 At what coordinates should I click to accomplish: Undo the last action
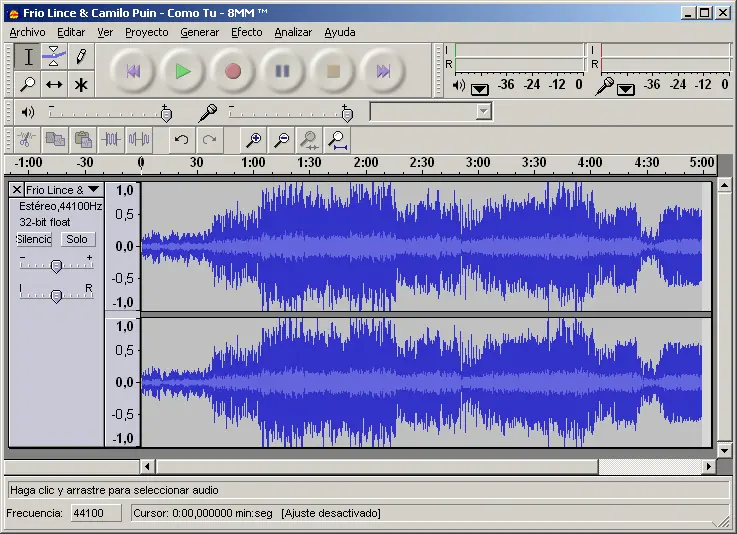(181, 140)
